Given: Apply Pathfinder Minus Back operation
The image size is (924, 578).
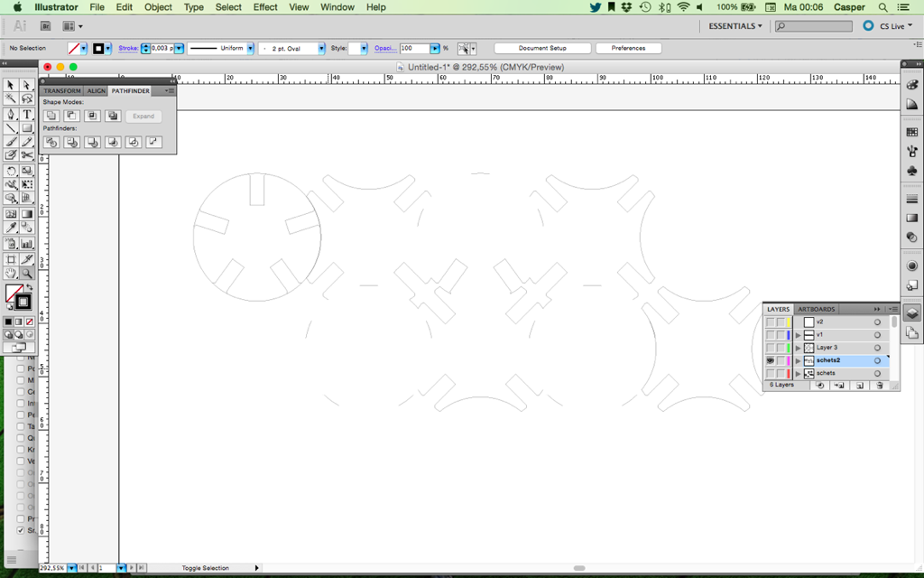Looking at the screenshot, I should [x=153, y=142].
